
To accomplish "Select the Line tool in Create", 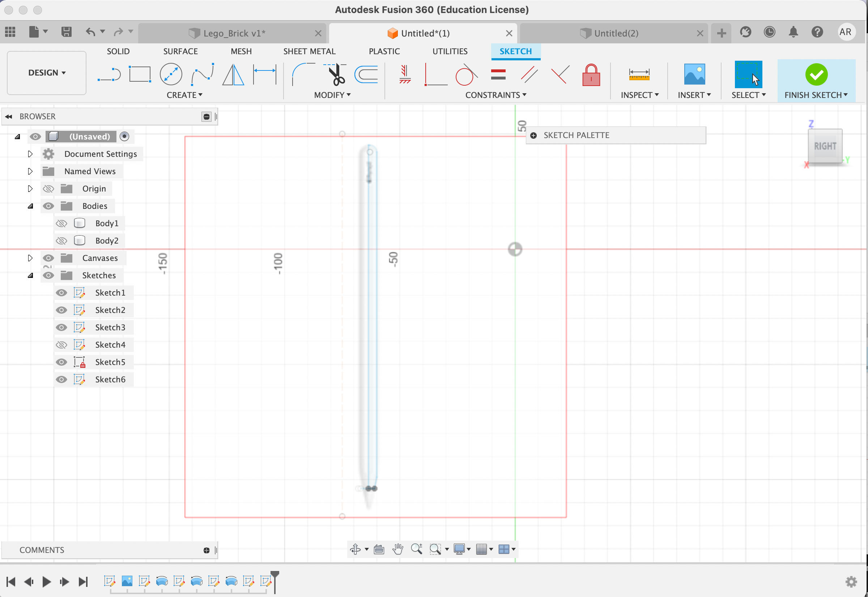I will 109,74.
